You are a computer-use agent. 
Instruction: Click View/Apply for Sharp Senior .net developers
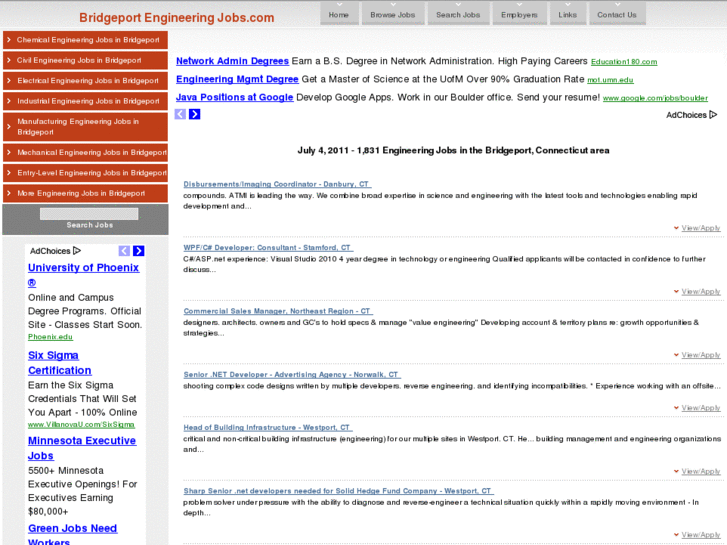pyautogui.click(x=701, y=535)
